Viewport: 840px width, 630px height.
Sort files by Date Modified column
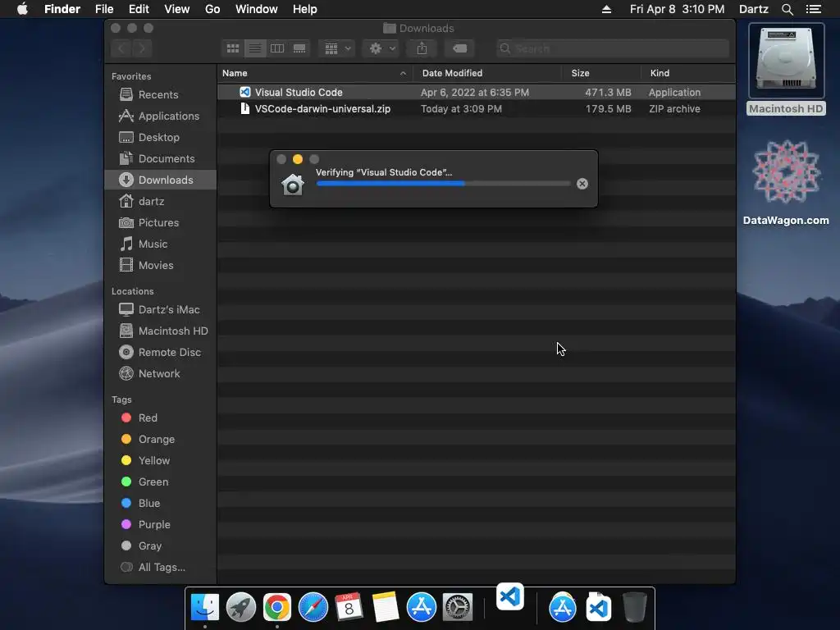[x=452, y=73]
